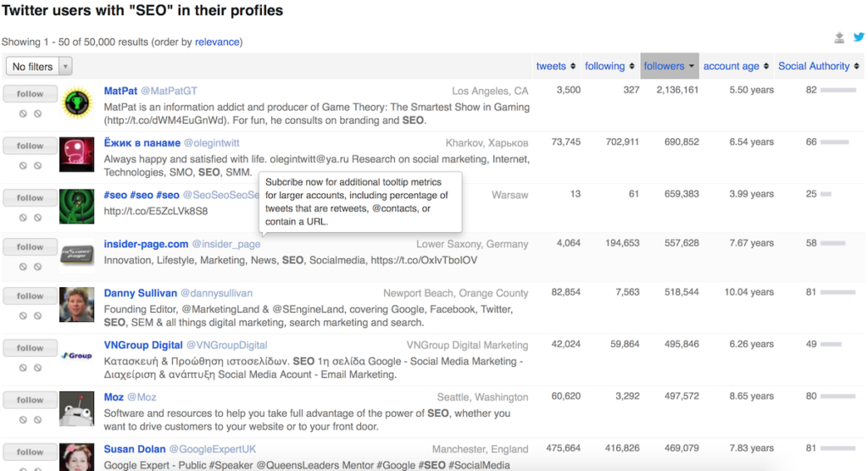Image resolution: width=868 pixels, height=471 pixels.
Task: Click right block icon in Danny Sullivan row
Action: click(37, 316)
